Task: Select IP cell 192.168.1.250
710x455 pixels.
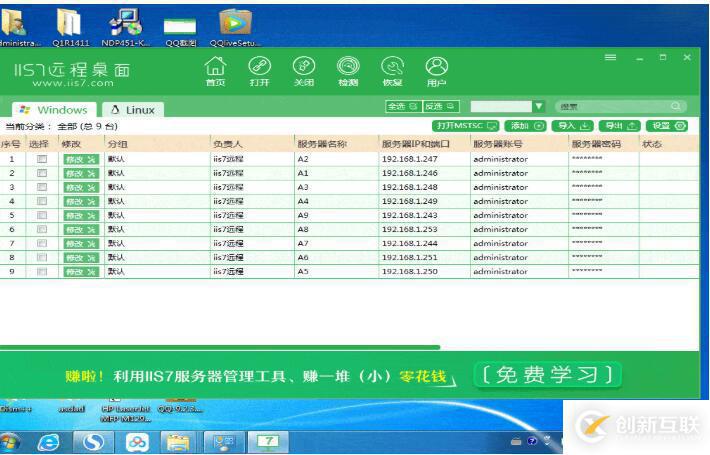Action: (410, 271)
